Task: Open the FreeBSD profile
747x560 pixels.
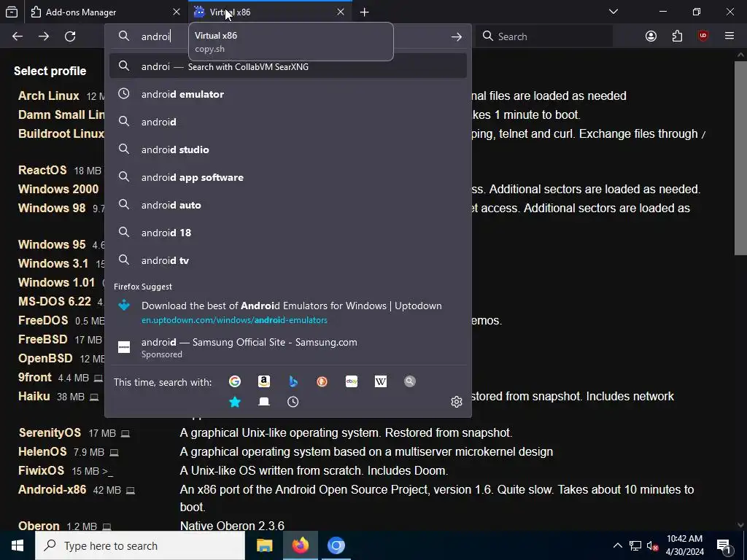Action: pos(43,340)
